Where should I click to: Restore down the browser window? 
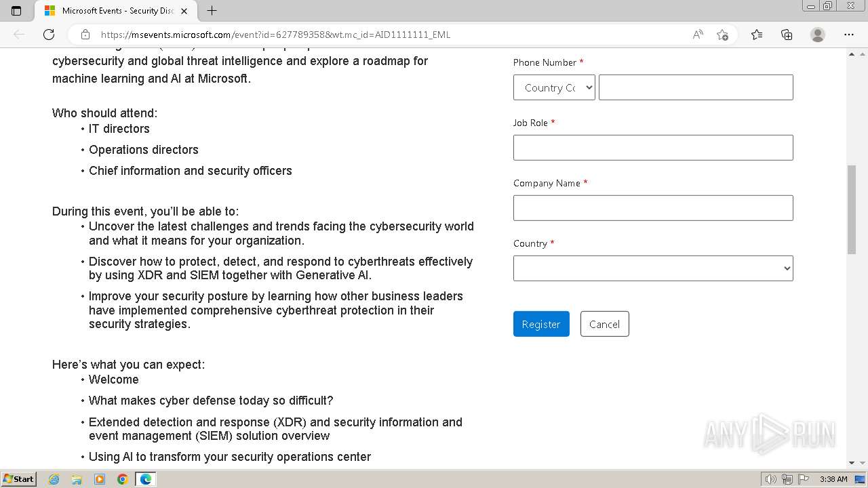pyautogui.click(x=827, y=5)
